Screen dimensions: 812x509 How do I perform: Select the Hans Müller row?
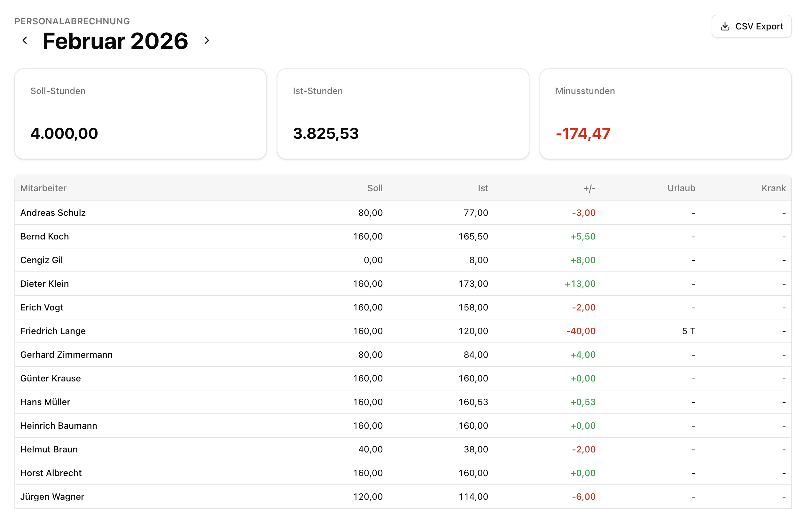coord(45,402)
